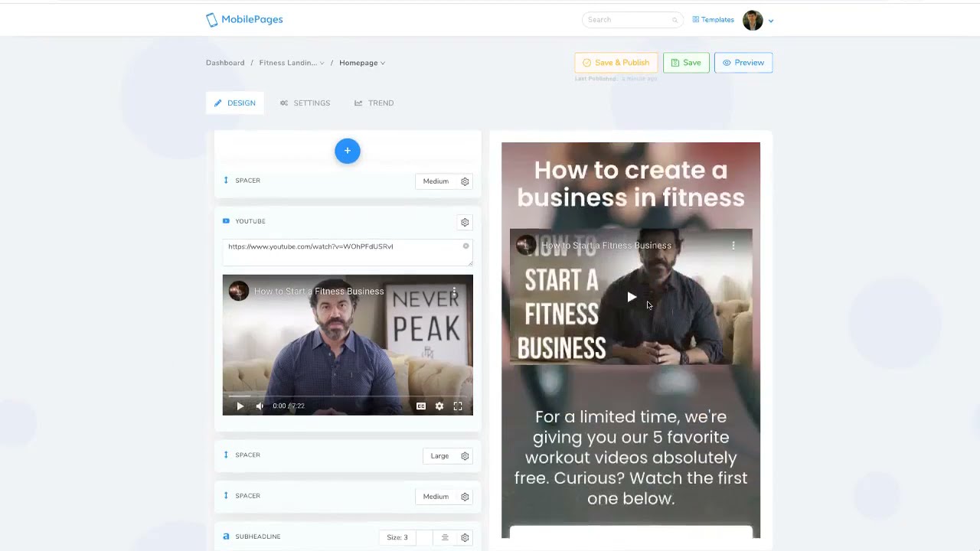
Task: Switch to the Trend tab
Action: point(374,103)
